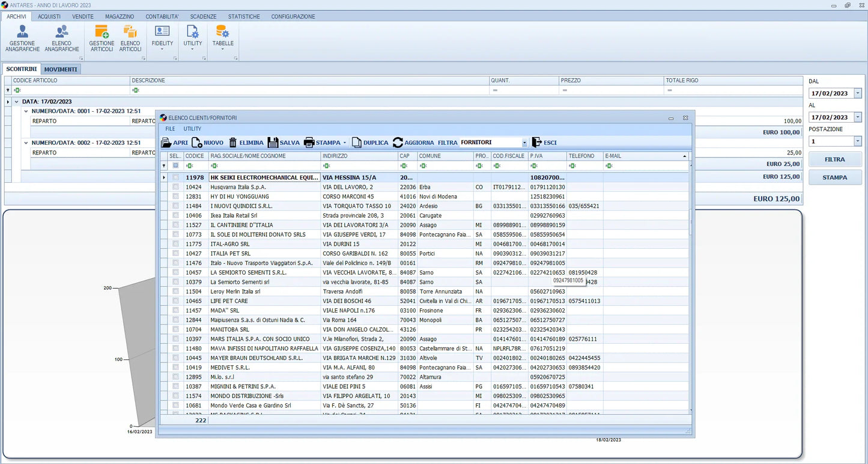868x464 pixels.
Task: Open the FILTRA Fornitori dropdown
Action: [524, 142]
